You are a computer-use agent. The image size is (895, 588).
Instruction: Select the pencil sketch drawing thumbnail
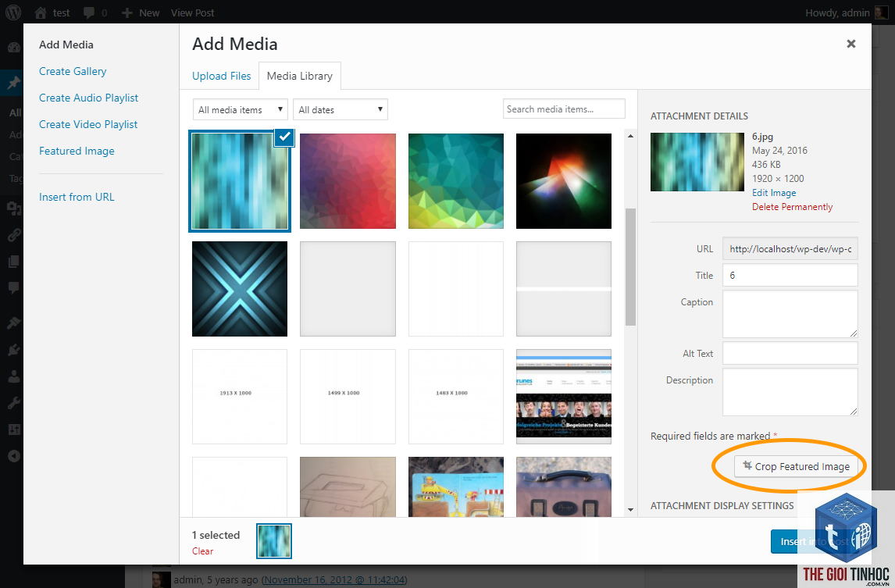348,487
